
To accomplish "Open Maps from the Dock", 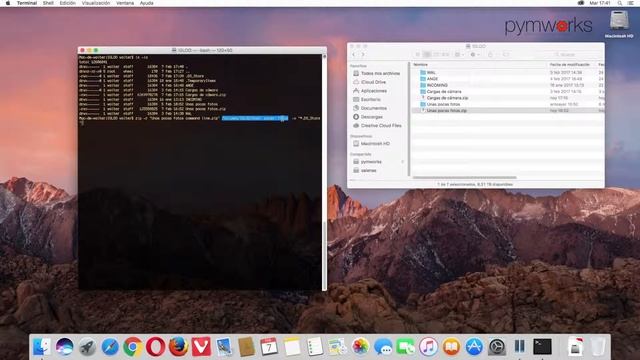I will point(337,347).
